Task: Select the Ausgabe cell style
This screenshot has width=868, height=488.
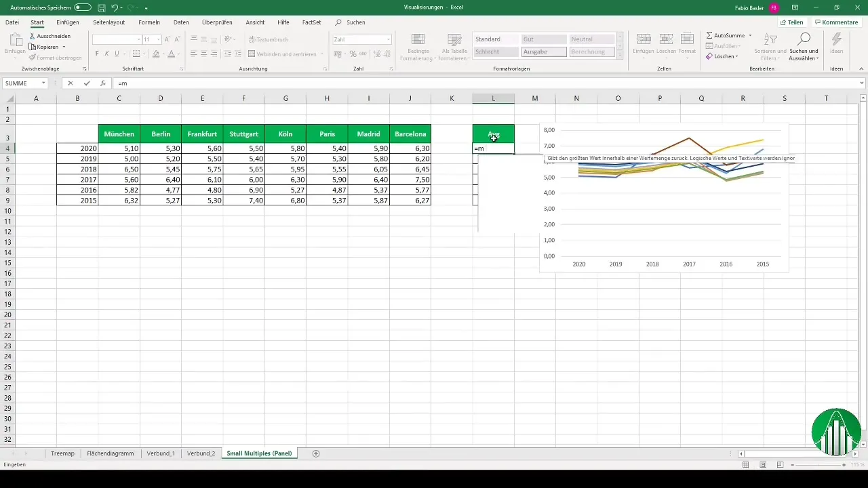Action: click(543, 52)
